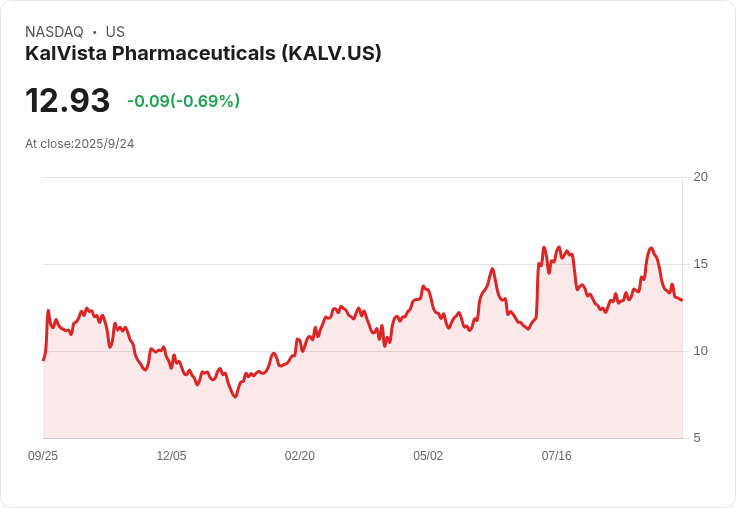Viewport: 736px width, 508px height.
Task: Click the 12.93 current price
Action: [x=67, y=101]
